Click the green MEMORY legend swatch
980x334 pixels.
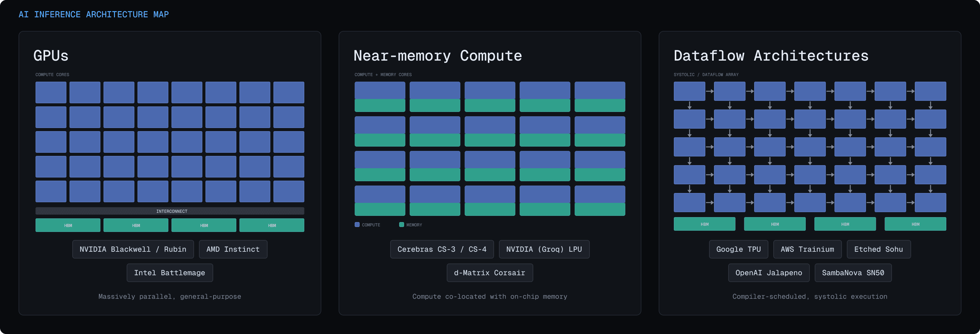401,225
